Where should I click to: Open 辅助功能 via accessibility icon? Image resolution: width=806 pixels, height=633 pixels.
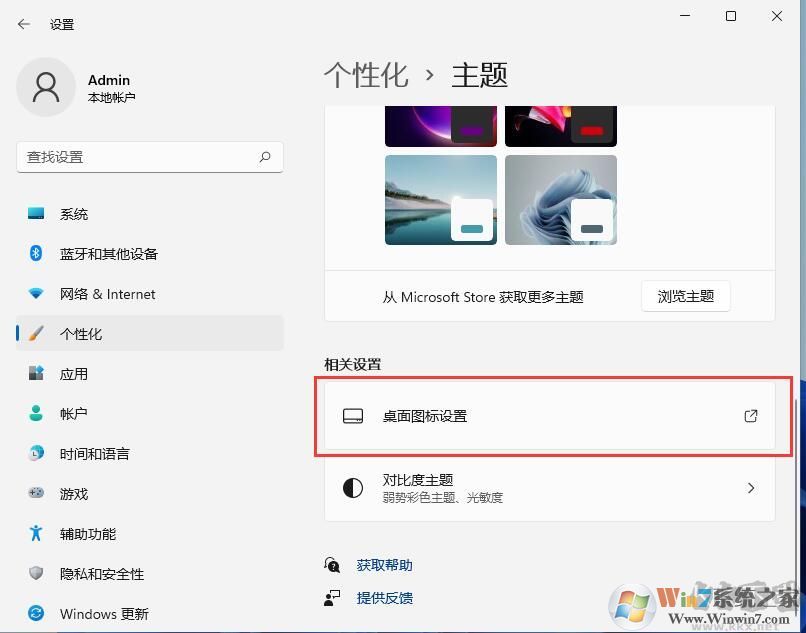[x=35, y=533]
